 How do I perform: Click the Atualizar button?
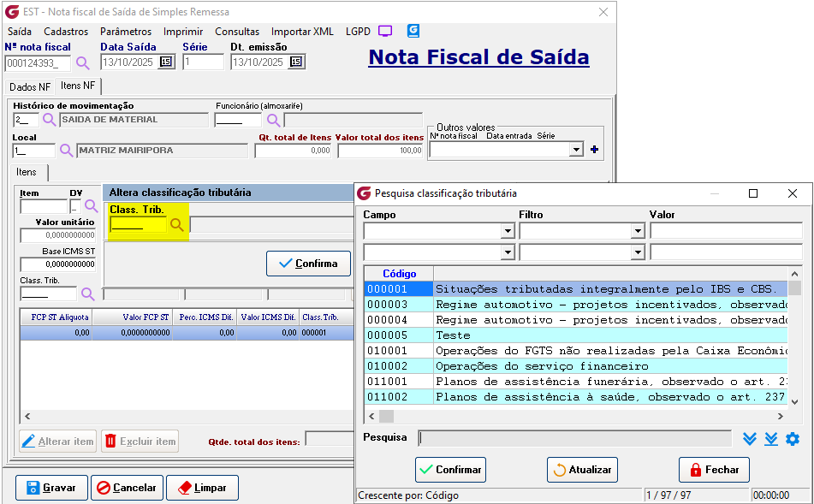582,470
